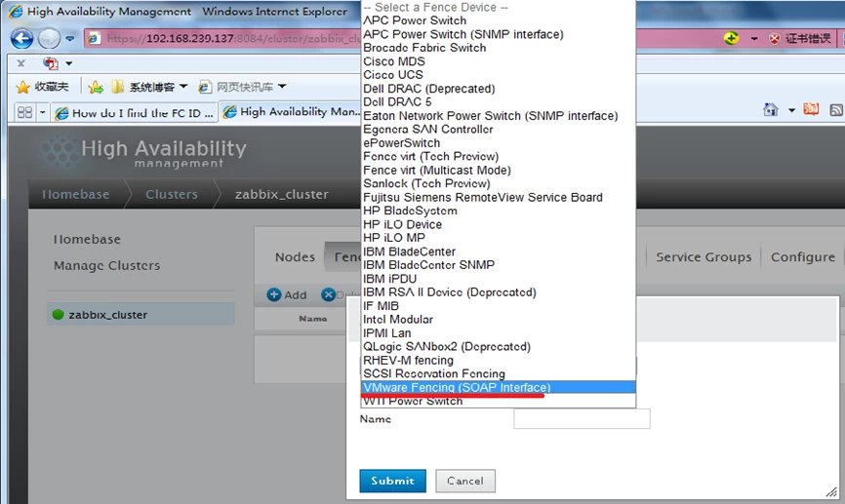Screen dimensions: 845x504
Task: Click the PDF converter toolbar icon
Action: pyautogui.click(x=51, y=63)
